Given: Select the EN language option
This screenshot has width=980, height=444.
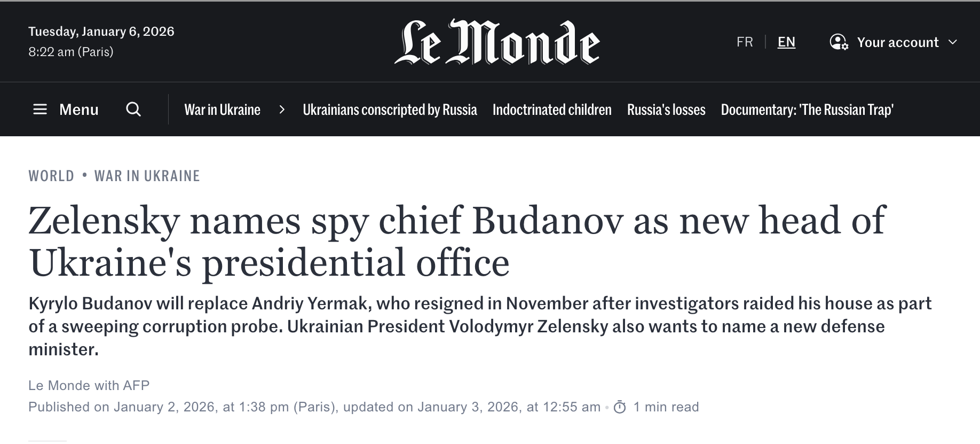Looking at the screenshot, I should 786,42.
